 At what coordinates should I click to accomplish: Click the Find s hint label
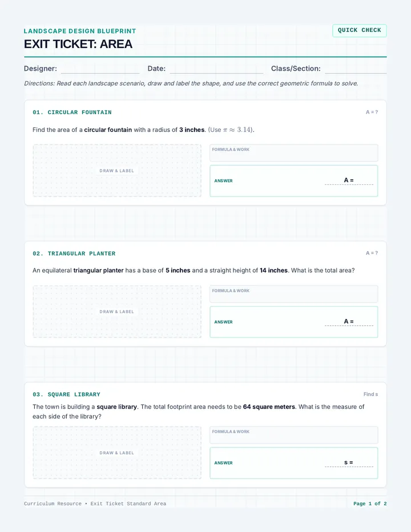(x=370, y=394)
